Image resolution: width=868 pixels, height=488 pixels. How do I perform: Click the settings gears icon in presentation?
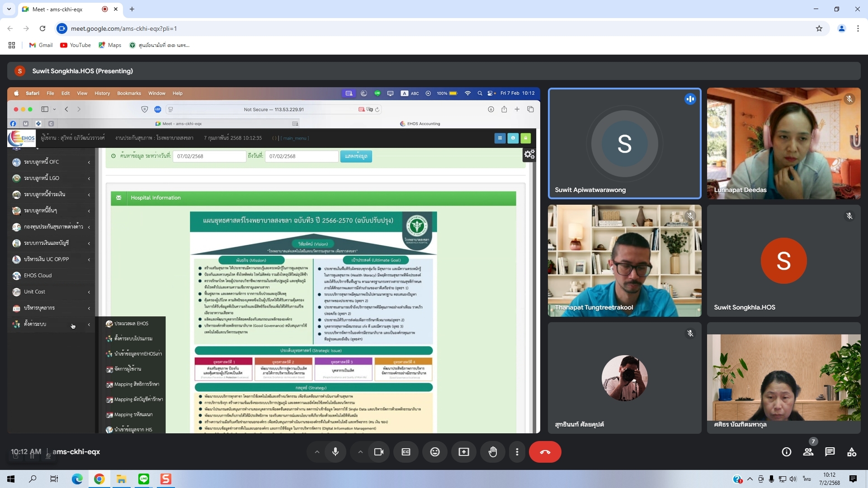[x=529, y=155]
